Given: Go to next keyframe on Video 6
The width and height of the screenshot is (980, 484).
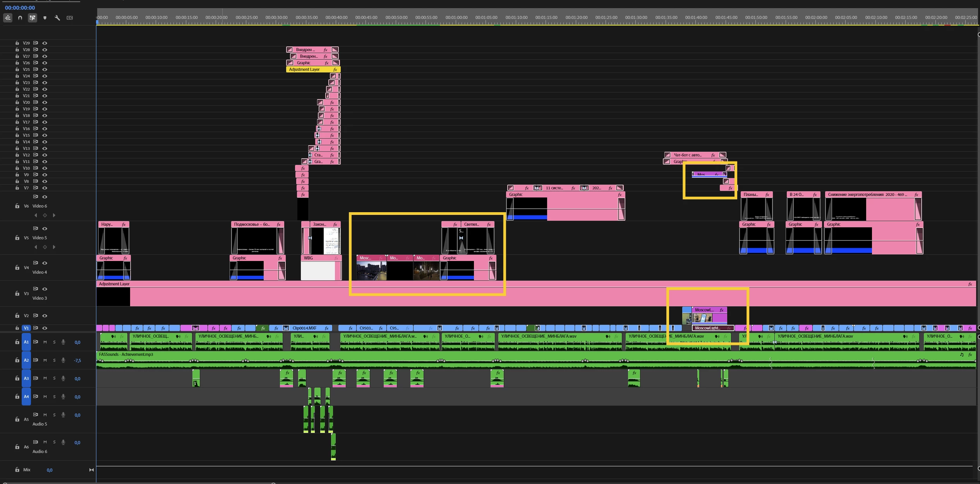Looking at the screenshot, I should click(x=54, y=215).
